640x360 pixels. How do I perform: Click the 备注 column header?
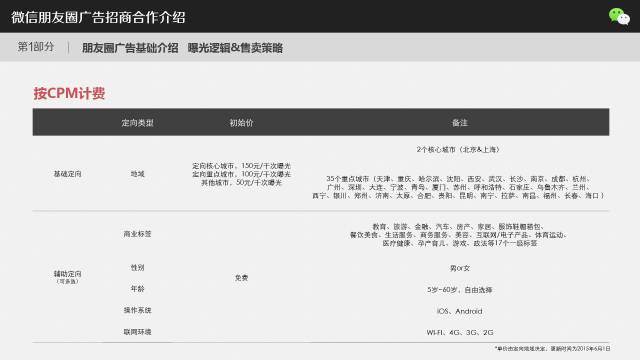click(x=460, y=122)
